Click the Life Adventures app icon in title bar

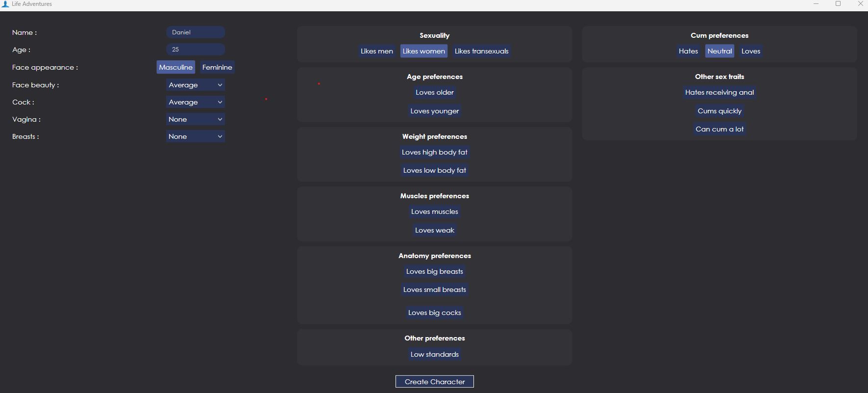pos(5,4)
